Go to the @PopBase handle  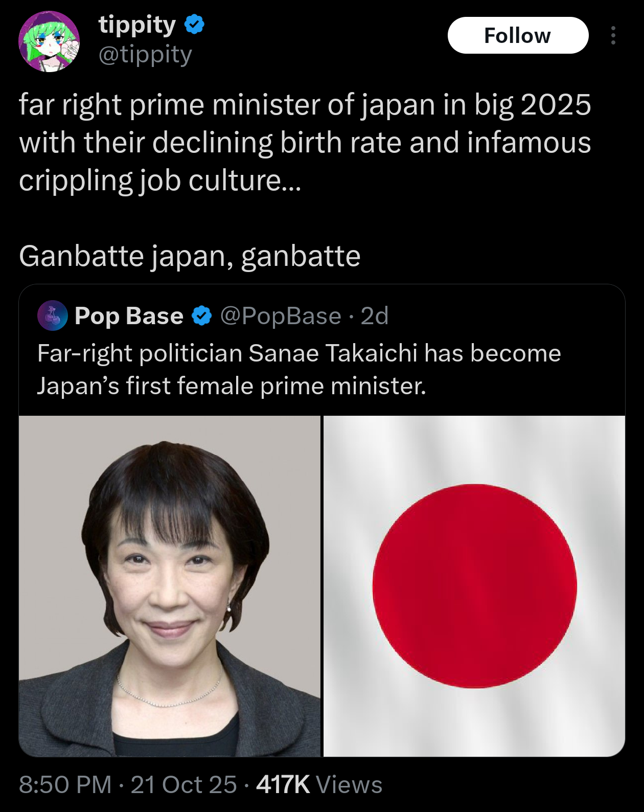pyautogui.click(x=281, y=316)
